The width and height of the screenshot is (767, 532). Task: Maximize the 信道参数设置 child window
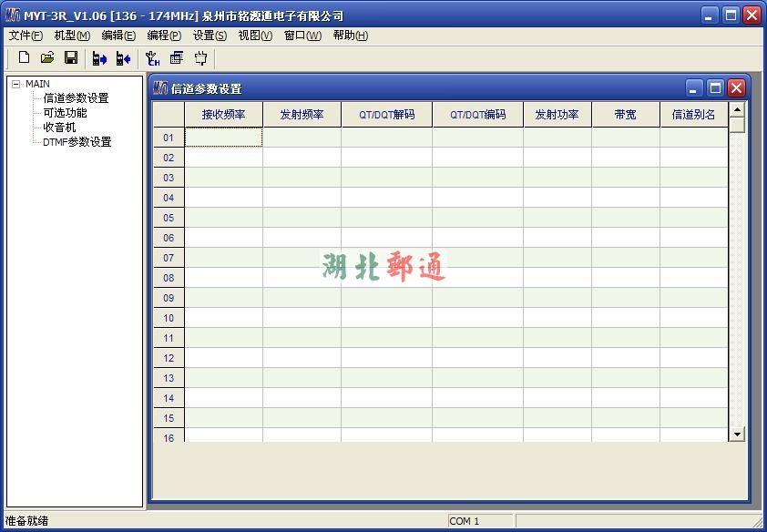coord(715,88)
